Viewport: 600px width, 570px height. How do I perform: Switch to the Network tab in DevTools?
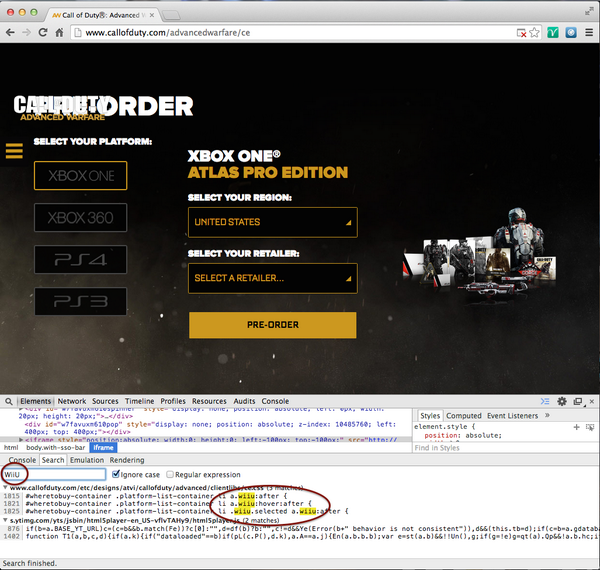tap(71, 401)
